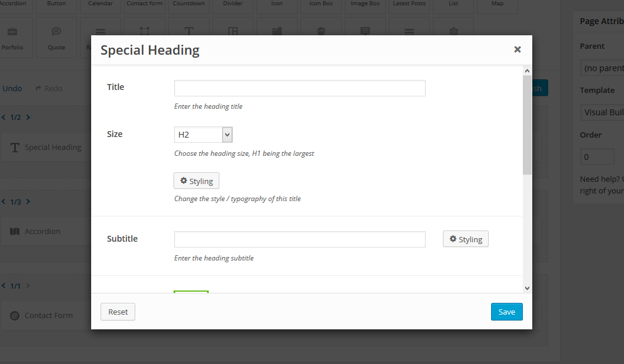Image resolution: width=624 pixels, height=364 pixels.
Task: Open Styling options under the Size field
Action: (196, 181)
